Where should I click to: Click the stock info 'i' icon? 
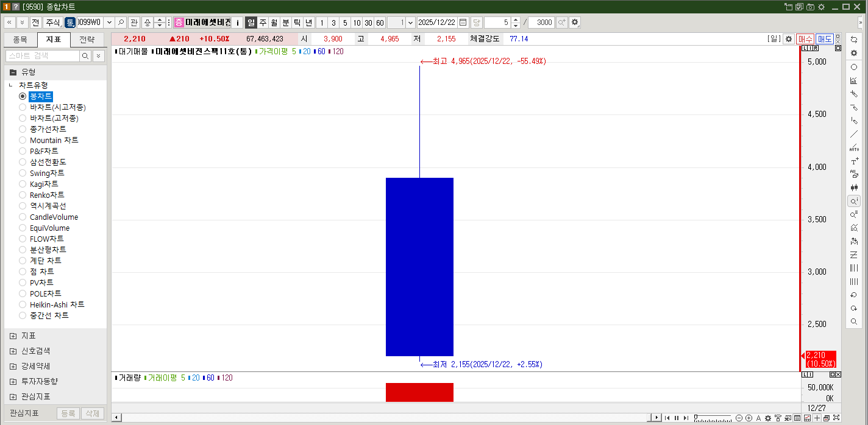click(238, 23)
